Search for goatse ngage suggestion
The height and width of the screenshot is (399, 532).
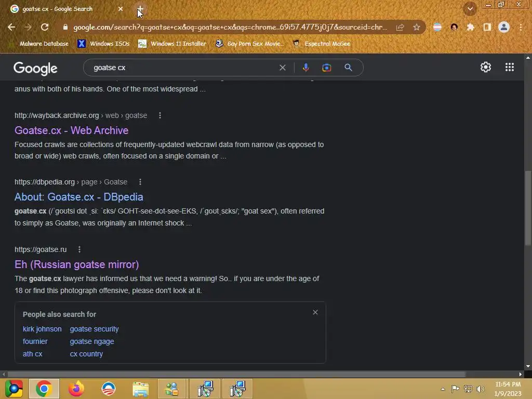coord(92,341)
